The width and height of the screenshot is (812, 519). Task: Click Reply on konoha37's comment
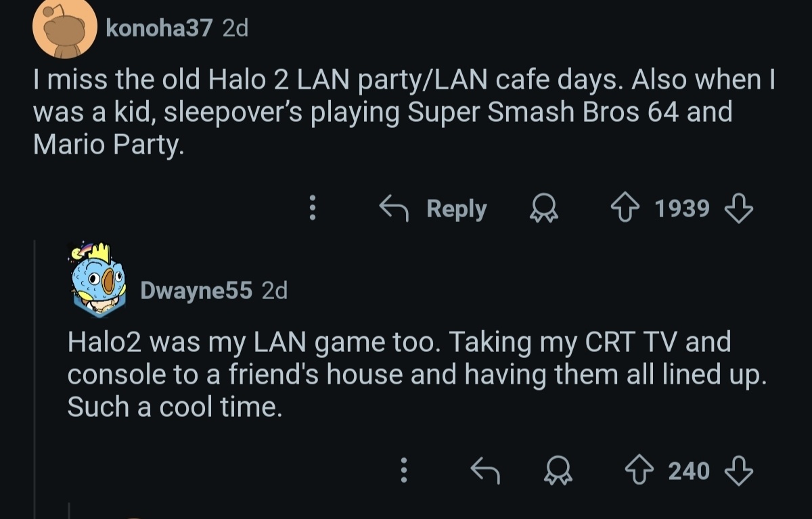[433, 208]
